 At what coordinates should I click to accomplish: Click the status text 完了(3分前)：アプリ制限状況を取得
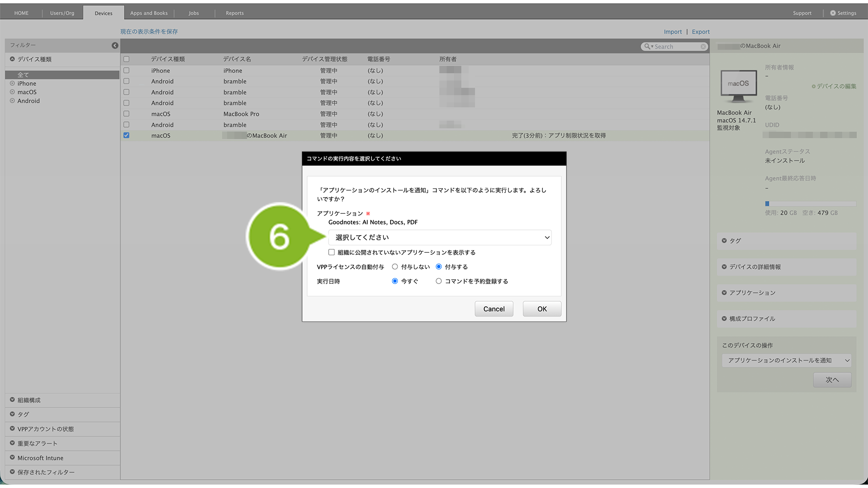pos(558,136)
